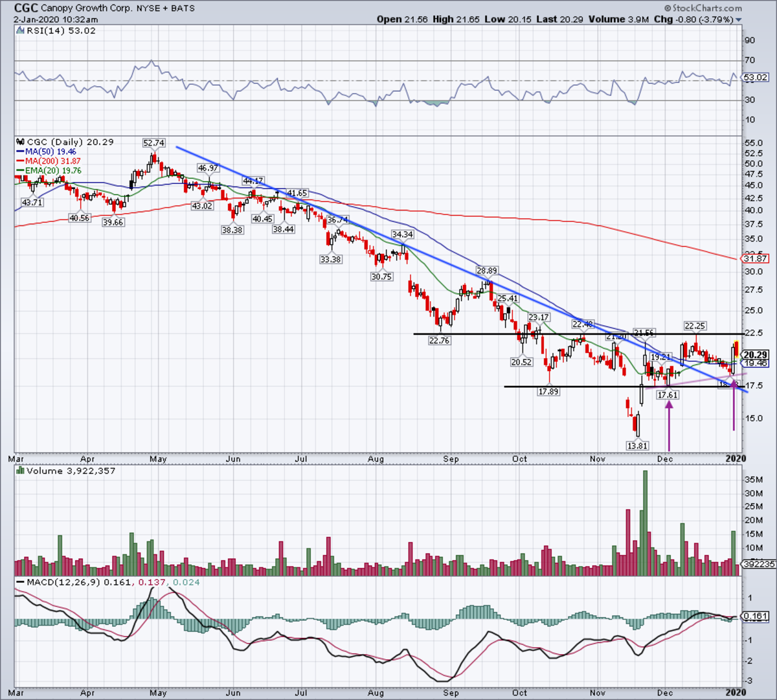The image size is (777, 700).
Task: Click the 33.38 July low label
Action: tap(330, 259)
